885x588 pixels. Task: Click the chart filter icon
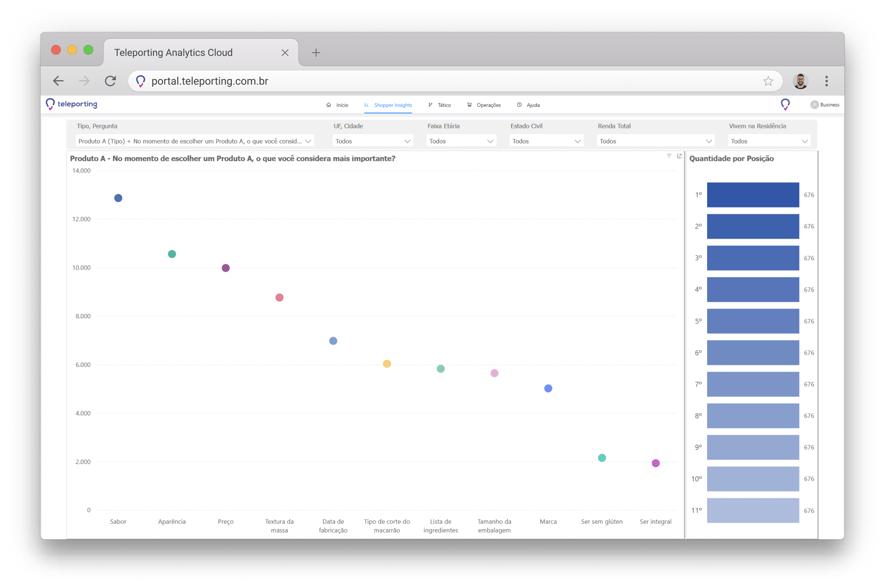(669, 156)
